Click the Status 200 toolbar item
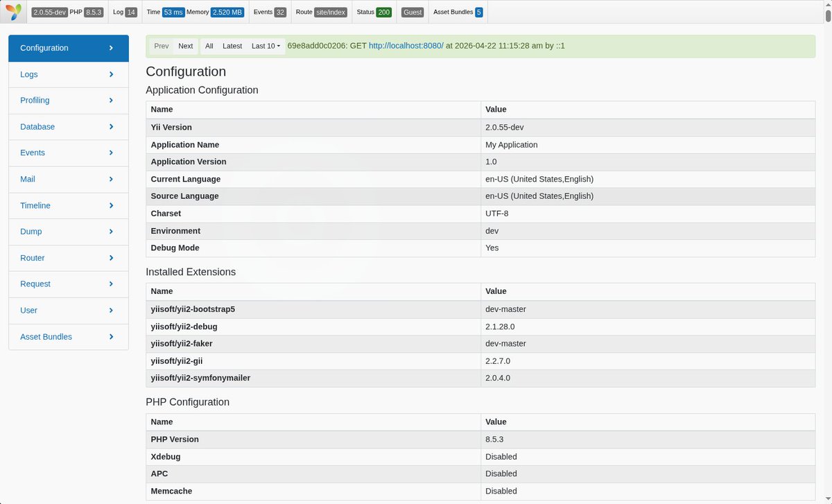832x504 pixels. (x=374, y=12)
